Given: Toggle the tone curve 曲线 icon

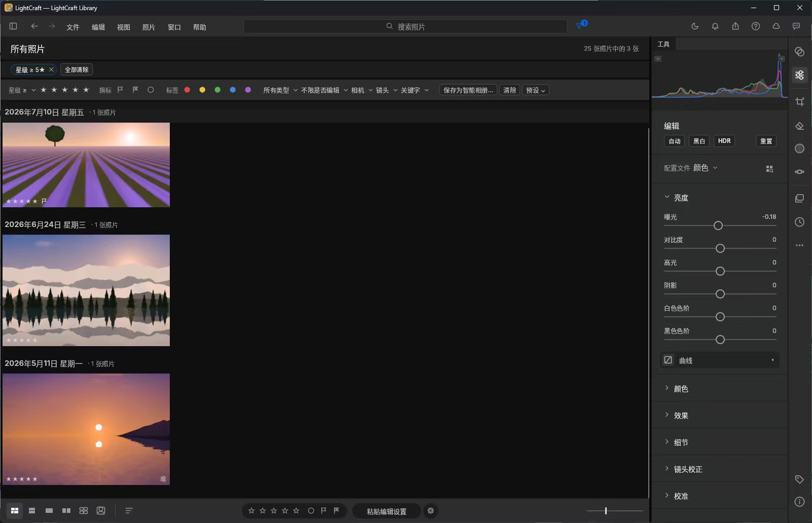Looking at the screenshot, I should (668, 360).
